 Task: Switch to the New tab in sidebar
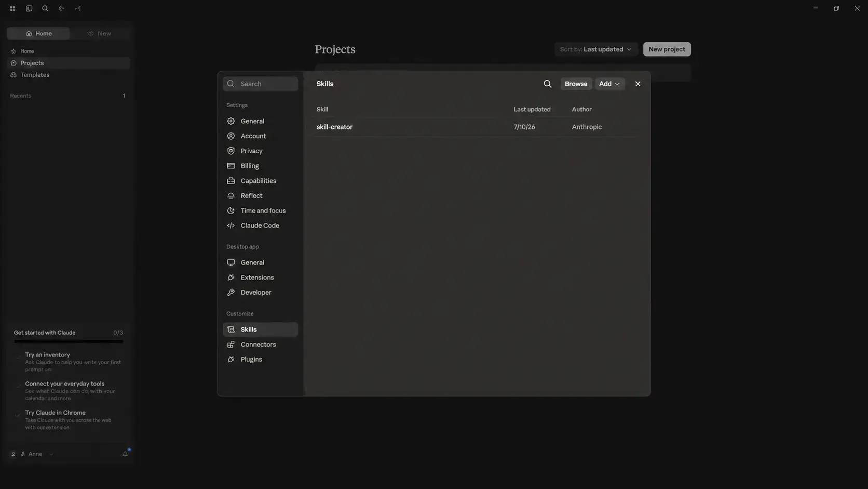click(100, 33)
